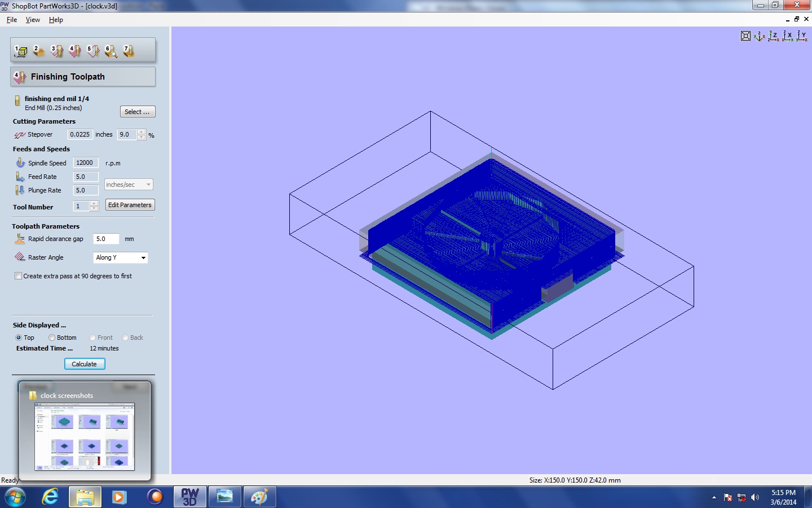Viewport: 812px width, 508px height.
Task: Click the 'finishing end mil 1/4' tool name
Action: pyautogui.click(x=57, y=98)
